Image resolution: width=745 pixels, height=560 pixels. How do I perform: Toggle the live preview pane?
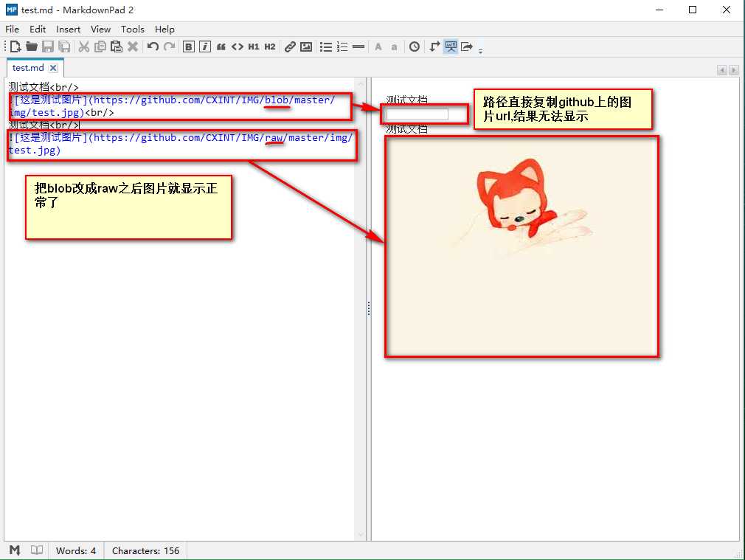pos(451,46)
